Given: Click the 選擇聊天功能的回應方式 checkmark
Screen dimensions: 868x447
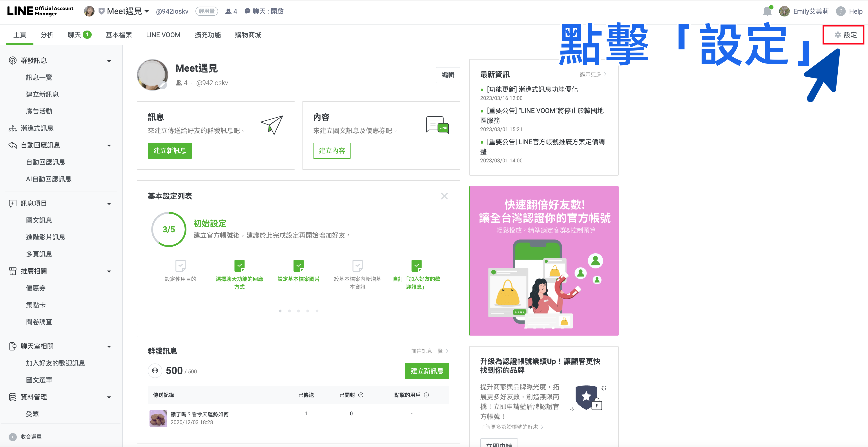Looking at the screenshot, I should coord(239,266).
